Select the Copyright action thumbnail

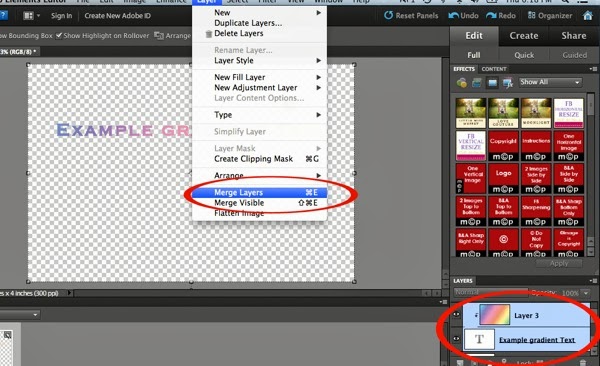tap(503, 146)
